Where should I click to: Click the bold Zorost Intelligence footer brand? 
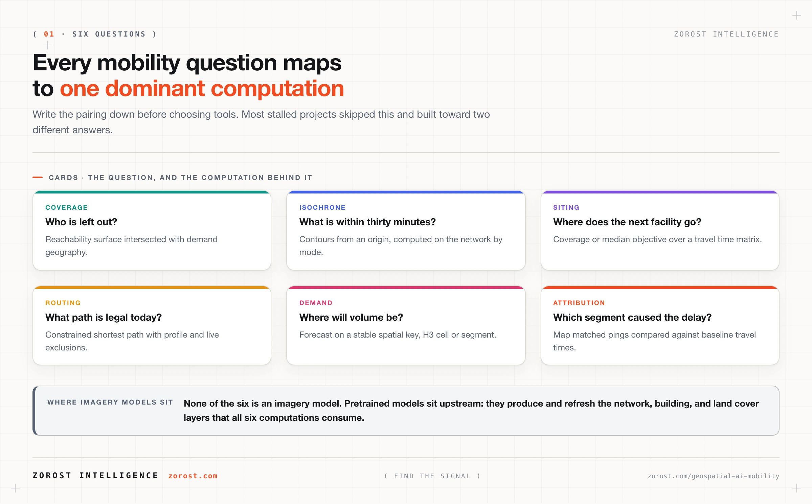click(x=95, y=476)
